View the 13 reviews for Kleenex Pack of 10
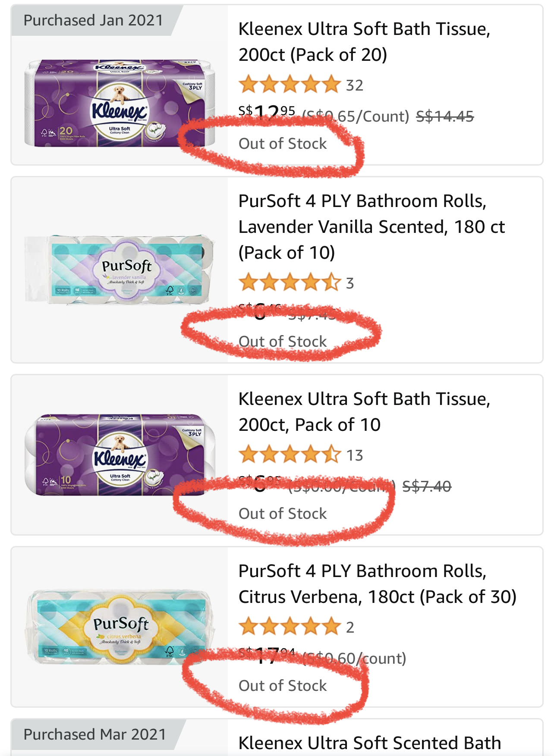 (355, 455)
